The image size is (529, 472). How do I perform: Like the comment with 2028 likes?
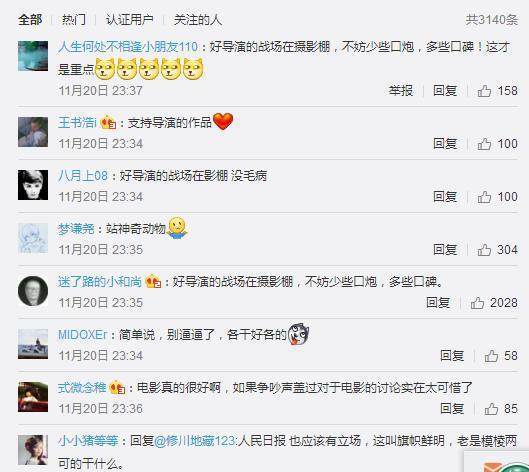tap(477, 303)
